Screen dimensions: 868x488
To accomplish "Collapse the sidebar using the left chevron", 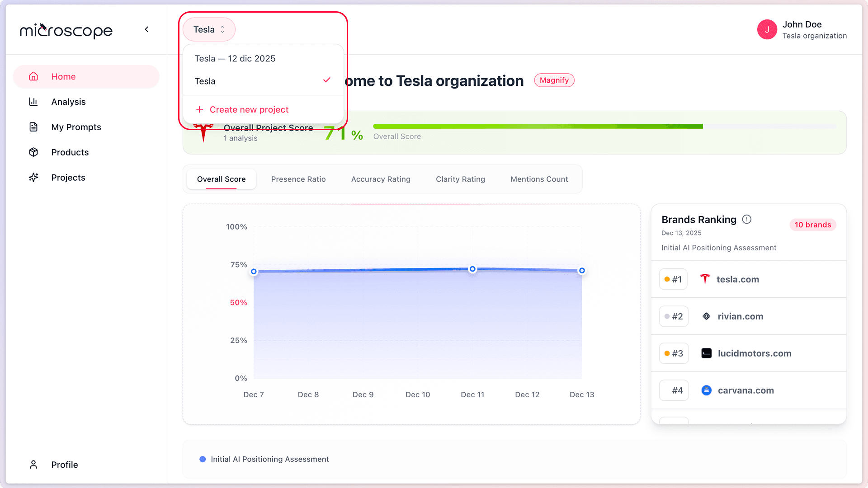I will (x=146, y=29).
